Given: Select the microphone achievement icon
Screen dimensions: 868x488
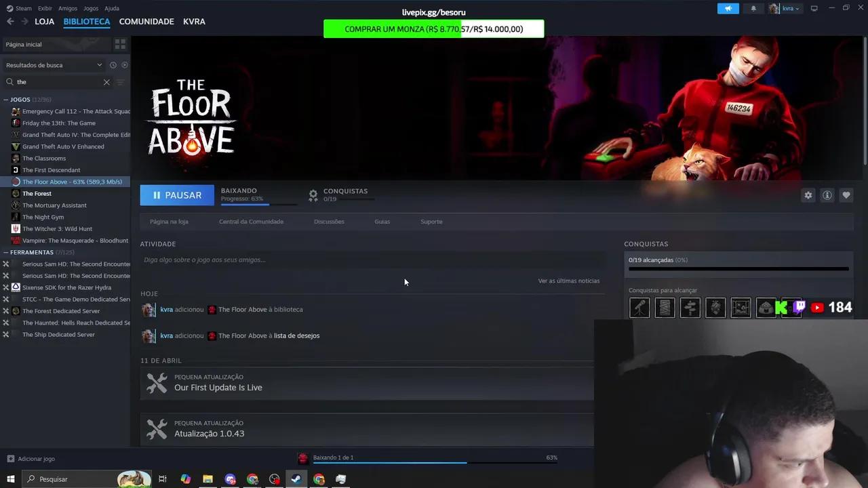Looking at the screenshot, I should [x=639, y=308].
